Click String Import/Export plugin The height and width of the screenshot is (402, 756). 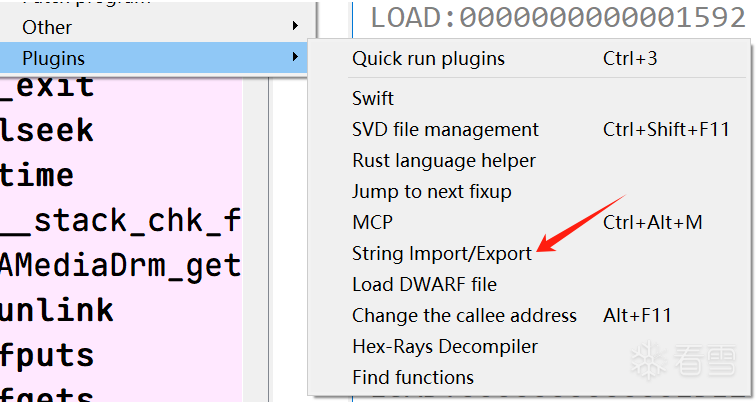coord(442,253)
